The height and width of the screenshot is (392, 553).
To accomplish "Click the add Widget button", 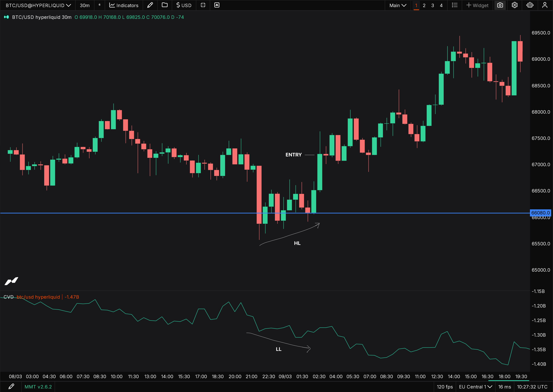I will coord(477,5).
